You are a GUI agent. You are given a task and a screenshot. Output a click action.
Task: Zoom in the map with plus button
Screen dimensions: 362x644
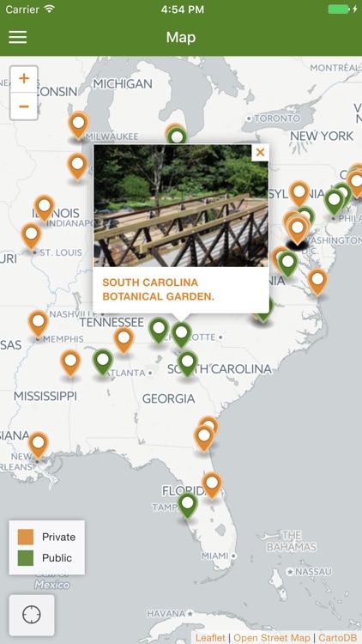coord(24,79)
